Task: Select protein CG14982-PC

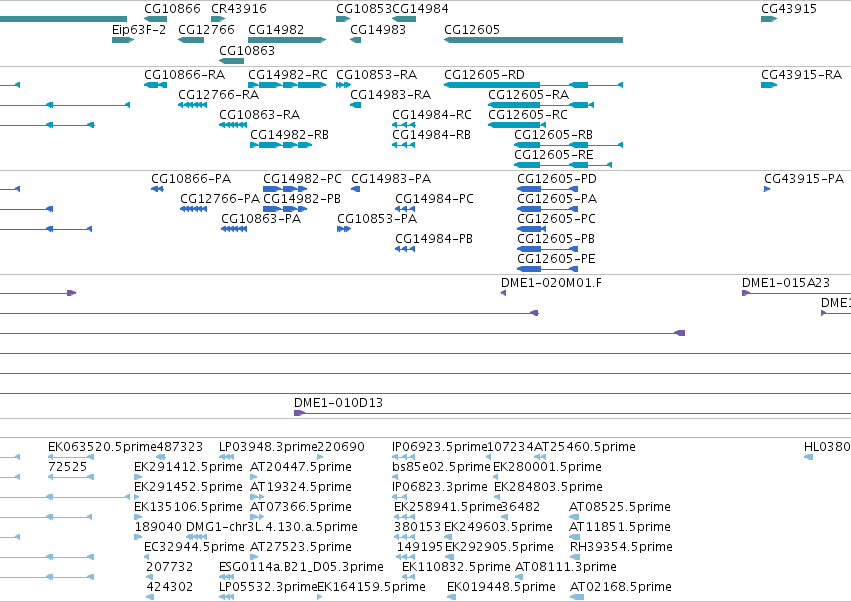Action: (x=302, y=179)
